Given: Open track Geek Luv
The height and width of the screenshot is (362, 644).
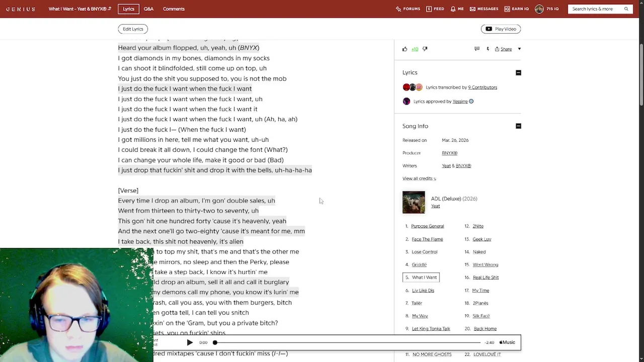Looking at the screenshot, I should point(481,239).
